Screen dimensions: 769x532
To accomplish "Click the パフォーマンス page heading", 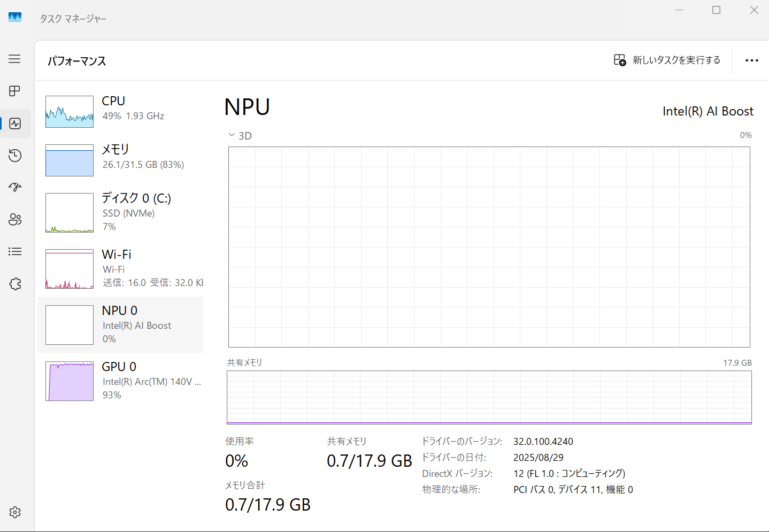I will point(77,61).
